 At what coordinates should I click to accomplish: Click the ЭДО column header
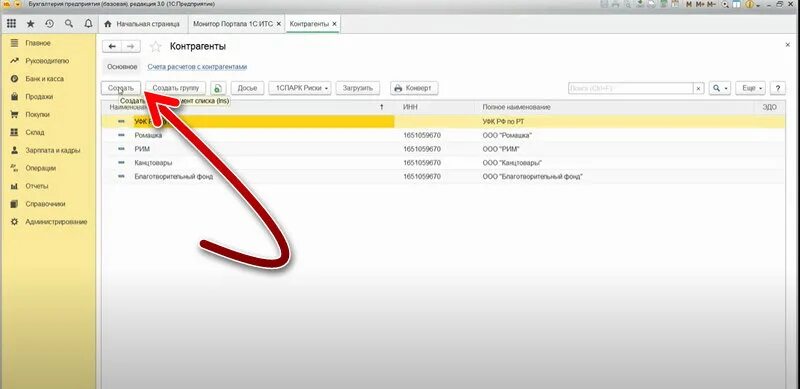[x=769, y=107]
